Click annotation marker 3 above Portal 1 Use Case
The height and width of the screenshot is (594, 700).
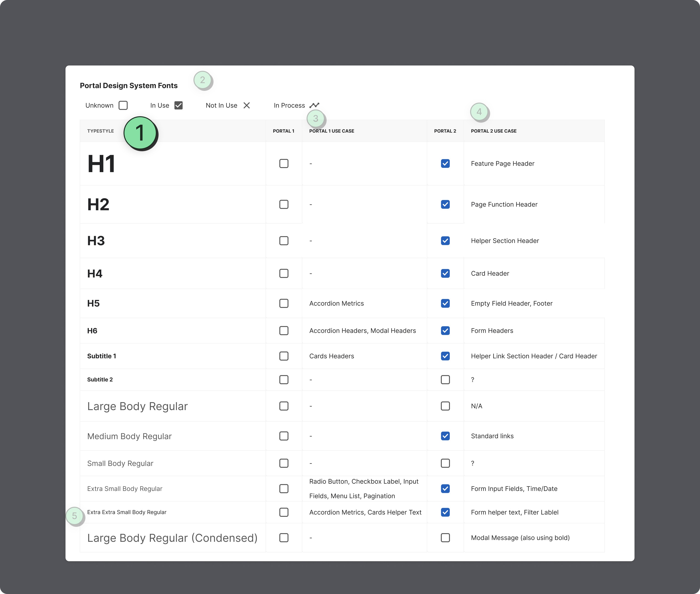click(x=316, y=118)
